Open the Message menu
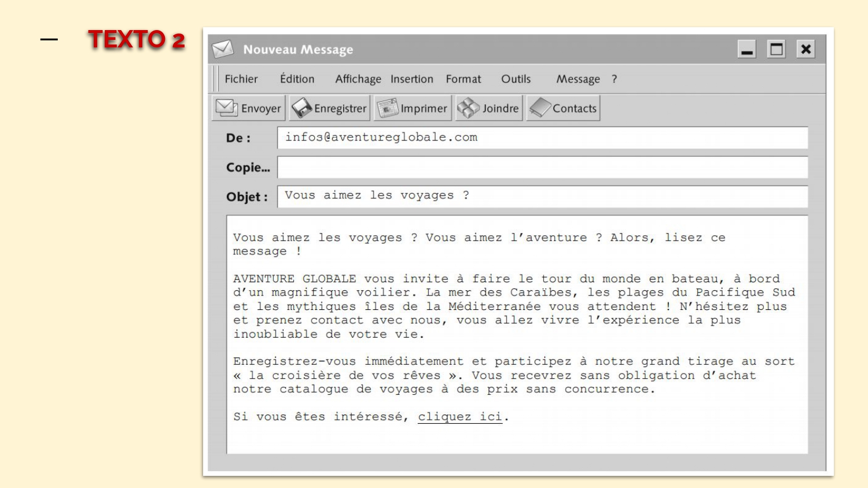The width and height of the screenshot is (868, 488). tap(578, 79)
